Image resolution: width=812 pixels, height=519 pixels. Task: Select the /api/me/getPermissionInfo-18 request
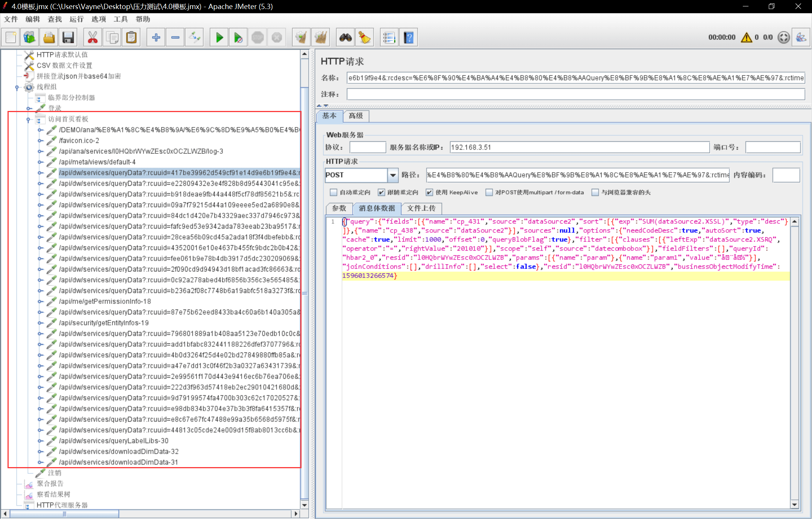click(105, 301)
